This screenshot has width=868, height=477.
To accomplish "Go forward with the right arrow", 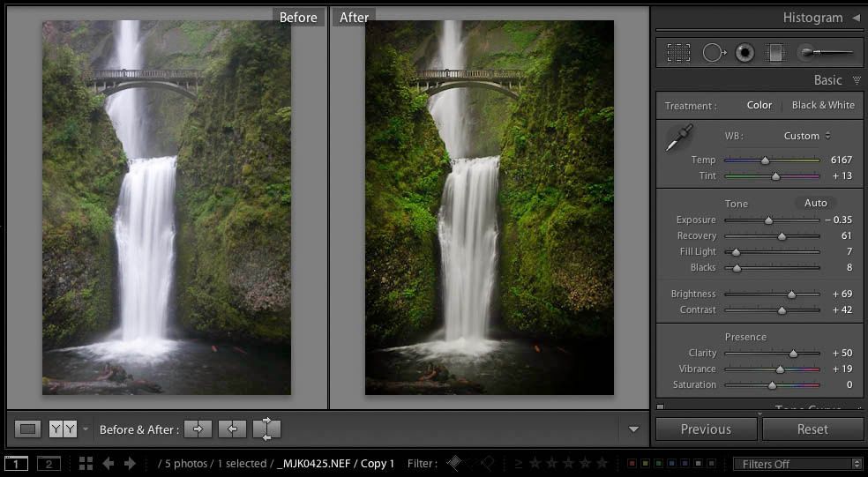I will (130, 464).
